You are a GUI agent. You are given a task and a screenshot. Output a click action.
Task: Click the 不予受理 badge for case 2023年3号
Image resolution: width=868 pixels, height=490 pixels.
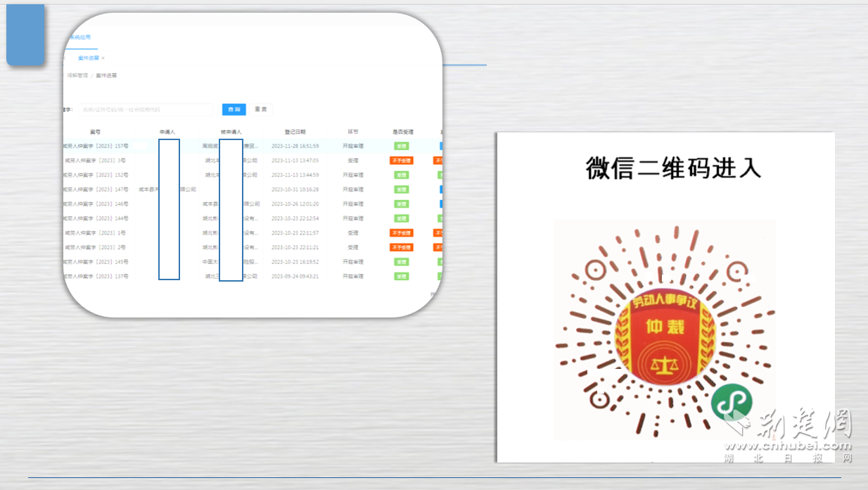coord(402,161)
